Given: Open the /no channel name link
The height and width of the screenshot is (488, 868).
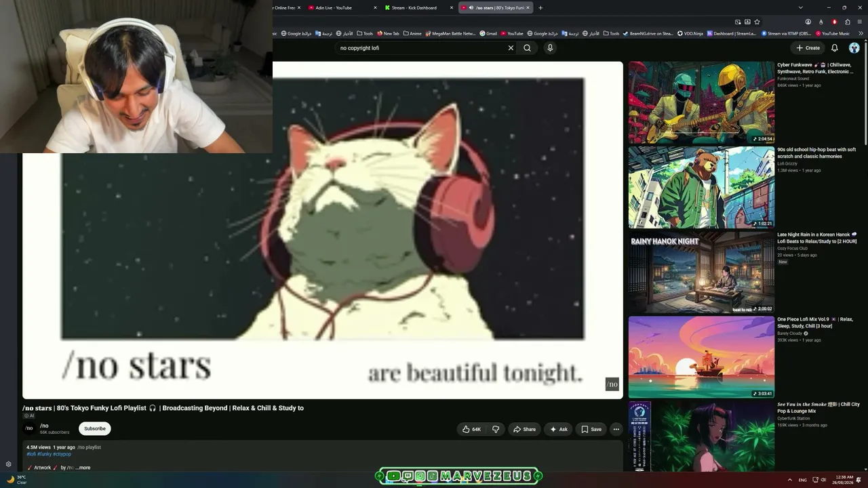Looking at the screenshot, I should 44,426.
